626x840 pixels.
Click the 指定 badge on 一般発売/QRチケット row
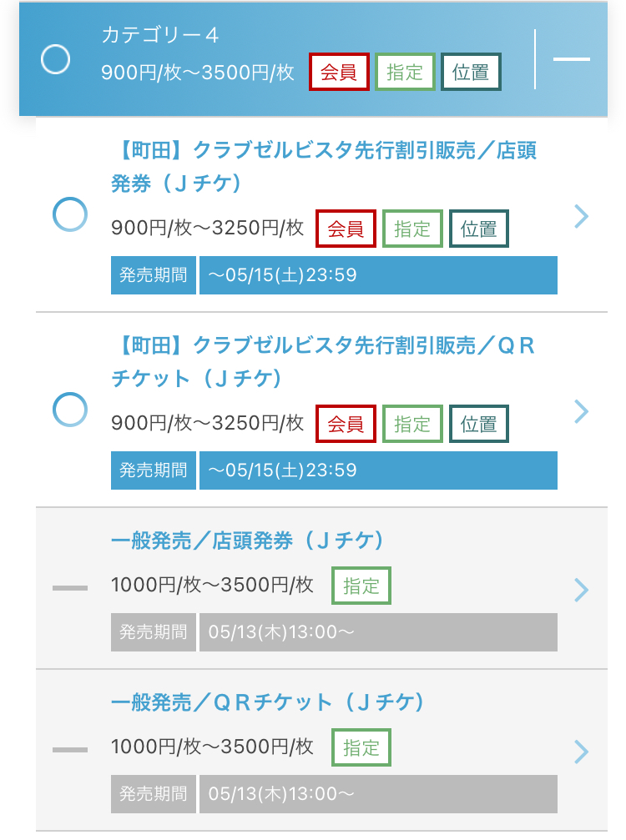point(361,747)
